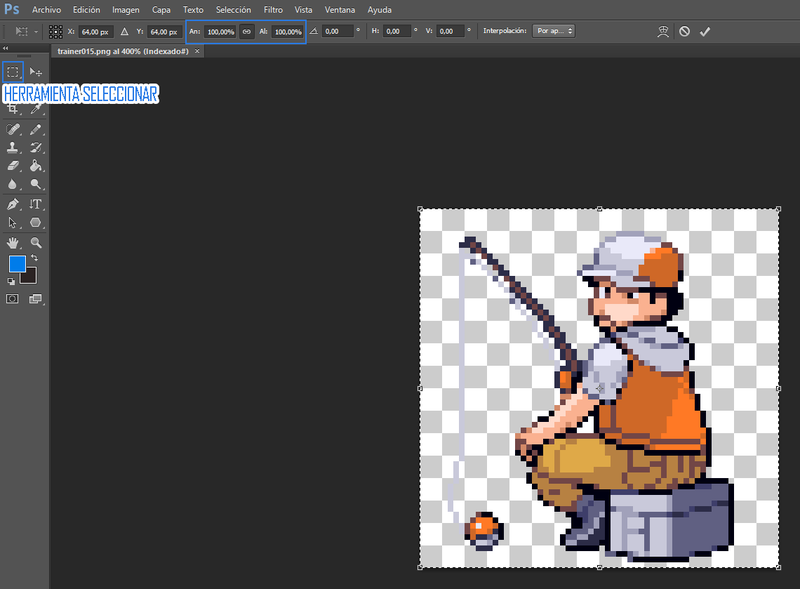This screenshot has width=800, height=589.
Task: Open the Capa menu
Action: [161, 9]
